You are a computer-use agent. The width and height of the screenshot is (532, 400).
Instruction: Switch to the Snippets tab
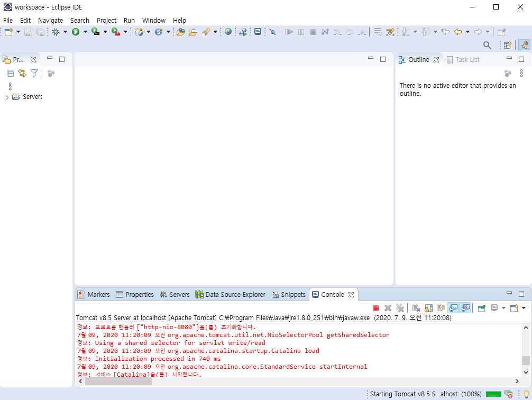click(289, 294)
